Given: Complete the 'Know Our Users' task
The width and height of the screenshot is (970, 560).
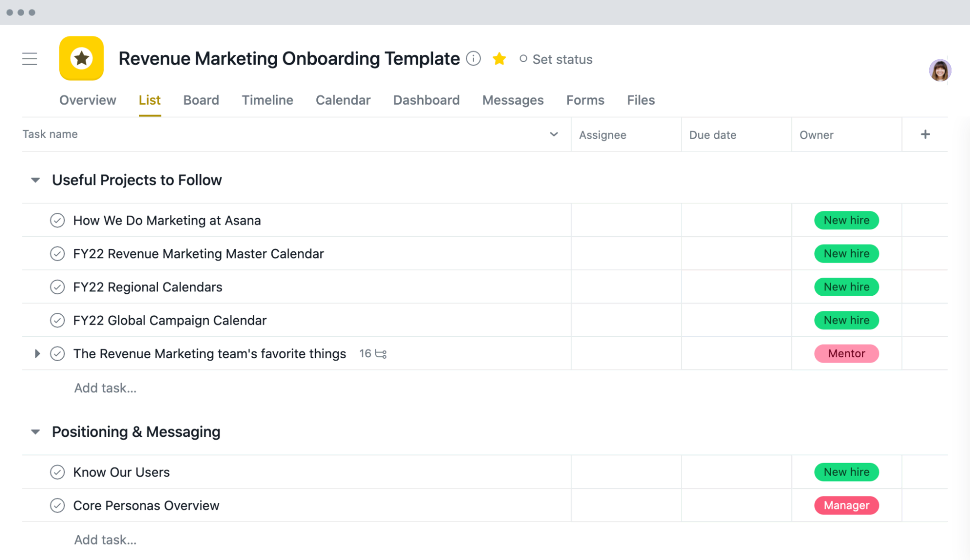Looking at the screenshot, I should point(57,472).
